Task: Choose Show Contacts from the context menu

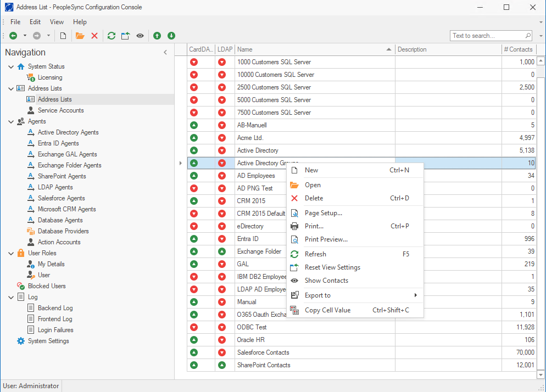Action: tap(355, 281)
